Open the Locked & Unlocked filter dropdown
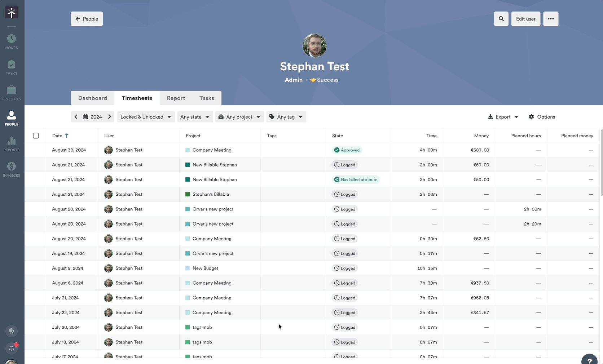Image resolution: width=603 pixels, height=364 pixels. pos(146,117)
